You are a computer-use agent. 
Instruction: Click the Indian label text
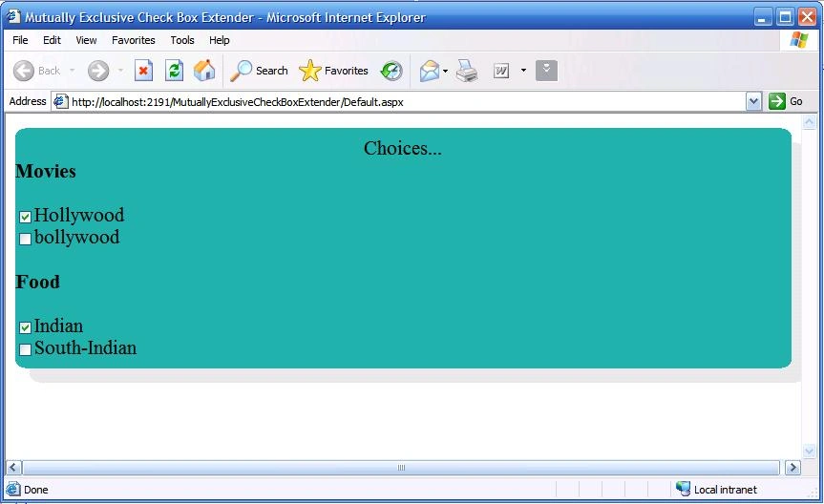tap(59, 325)
